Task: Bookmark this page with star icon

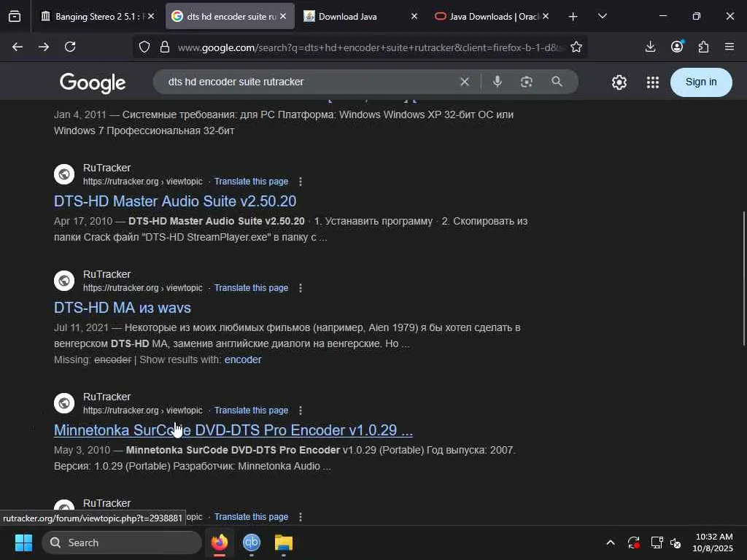Action: coord(576,47)
